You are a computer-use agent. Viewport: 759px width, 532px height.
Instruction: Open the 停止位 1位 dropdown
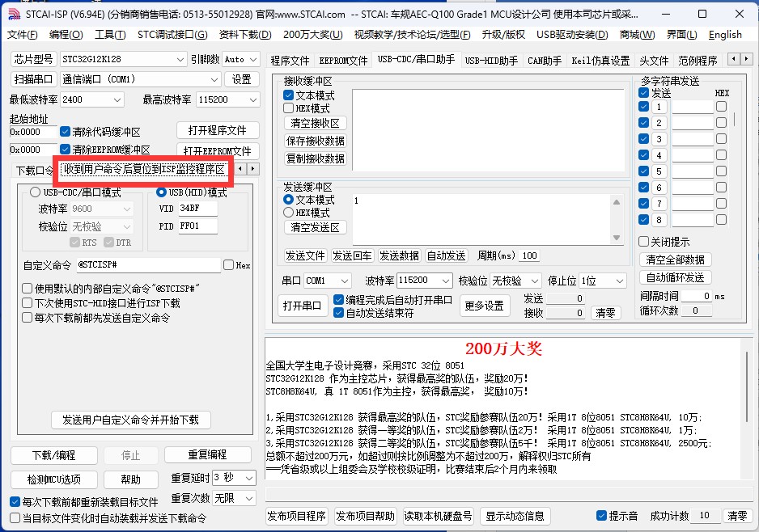tap(603, 281)
